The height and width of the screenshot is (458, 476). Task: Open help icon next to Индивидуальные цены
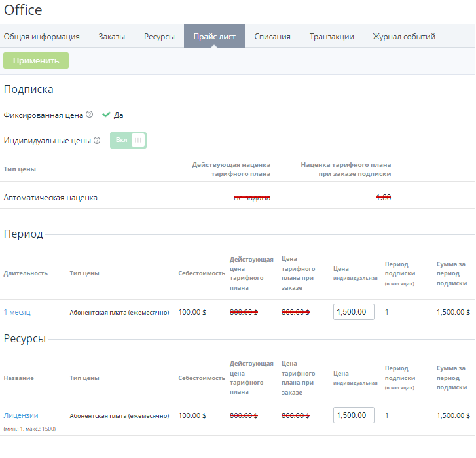coord(97,141)
